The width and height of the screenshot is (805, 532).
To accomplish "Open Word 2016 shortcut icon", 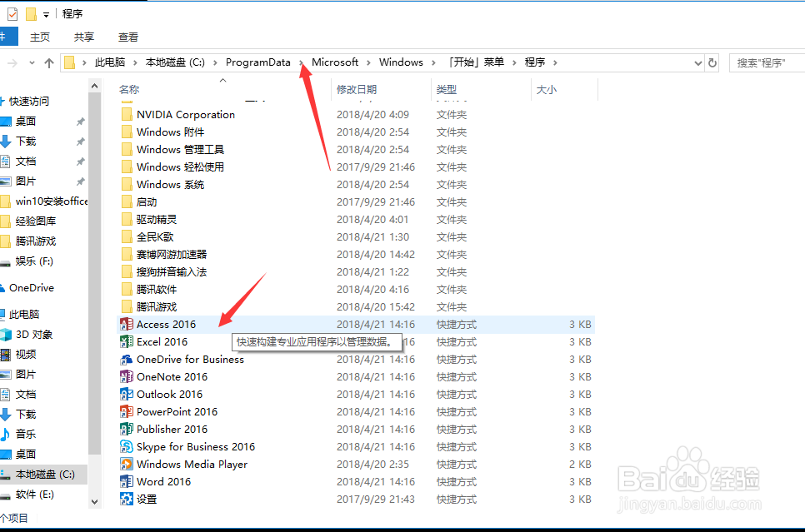I will [127, 481].
